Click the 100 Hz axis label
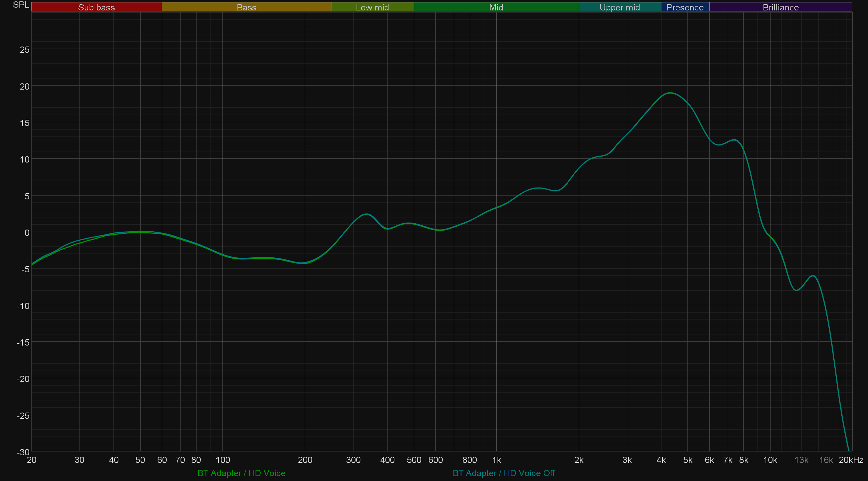Image resolution: width=868 pixels, height=481 pixels. 223,460
